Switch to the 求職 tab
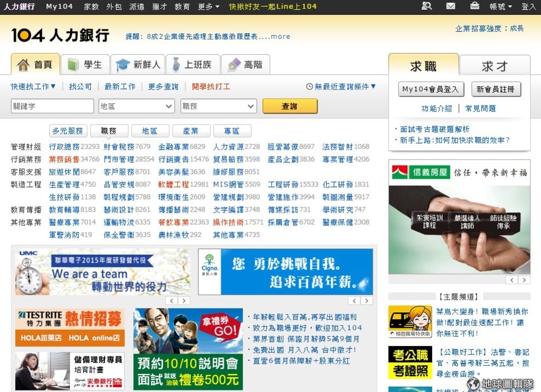541x392 pixels. tap(424, 65)
